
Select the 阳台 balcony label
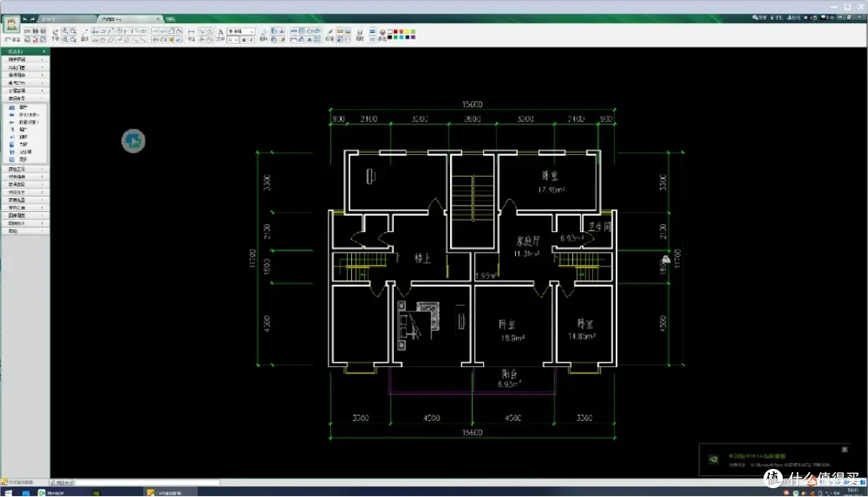[x=510, y=373]
